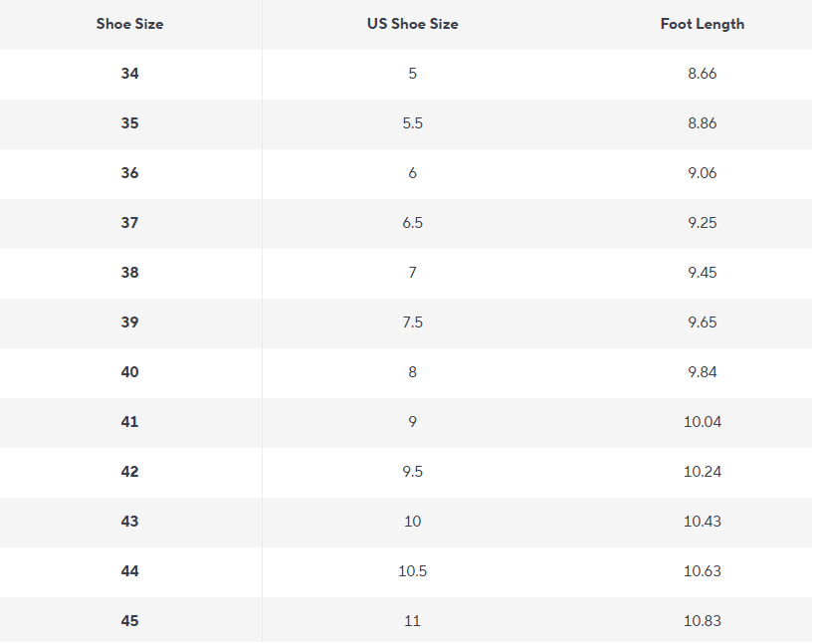Image resolution: width=815 pixels, height=644 pixels.
Task: Click foot length 10.63 value
Action: click(703, 571)
